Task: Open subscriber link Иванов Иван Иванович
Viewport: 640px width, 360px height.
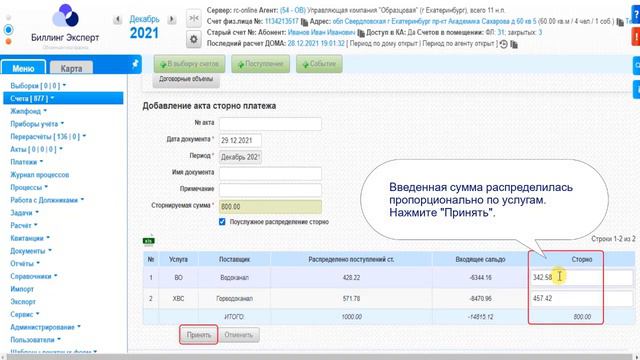Action: (x=321, y=32)
